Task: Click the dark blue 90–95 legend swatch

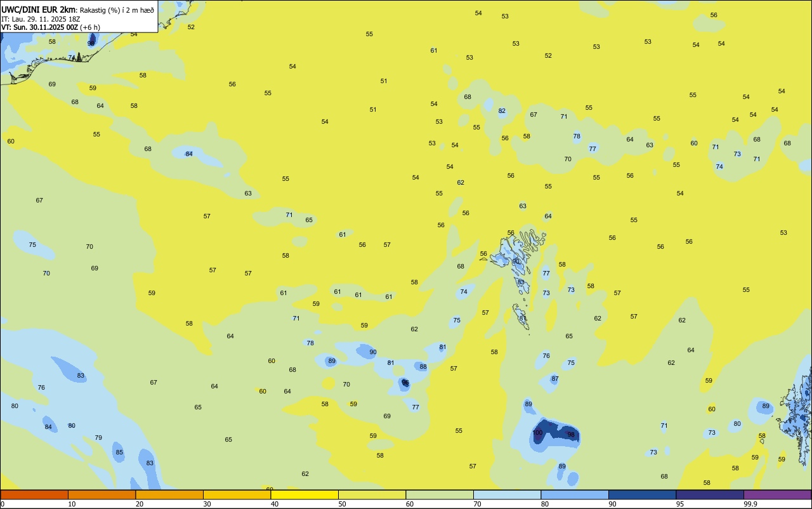Action: [642, 494]
